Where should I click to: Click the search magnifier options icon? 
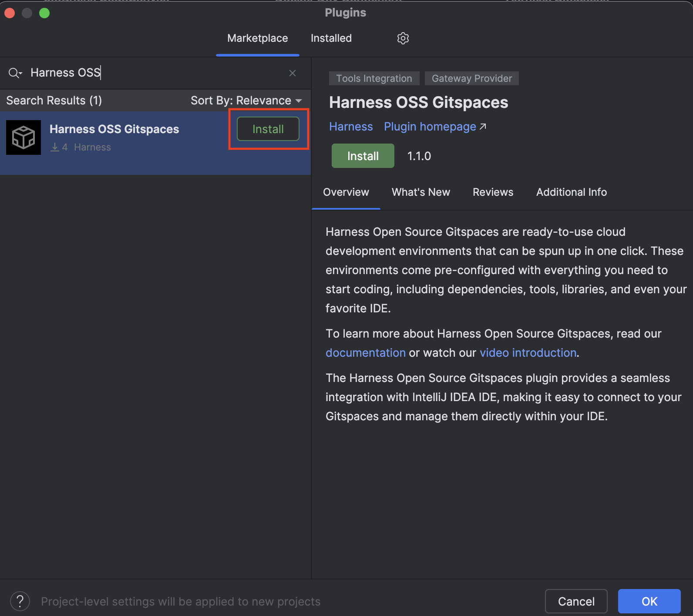15,73
